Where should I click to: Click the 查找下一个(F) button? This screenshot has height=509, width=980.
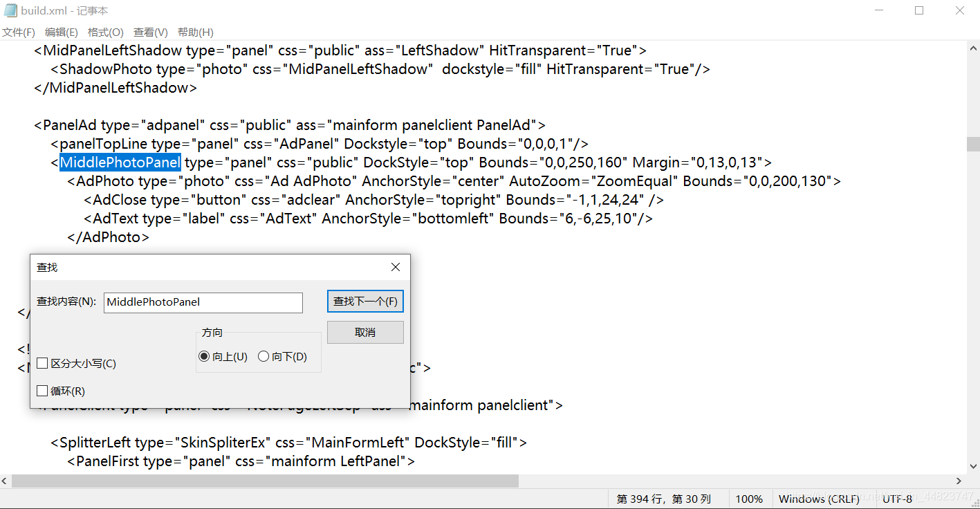pyautogui.click(x=365, y=302)
